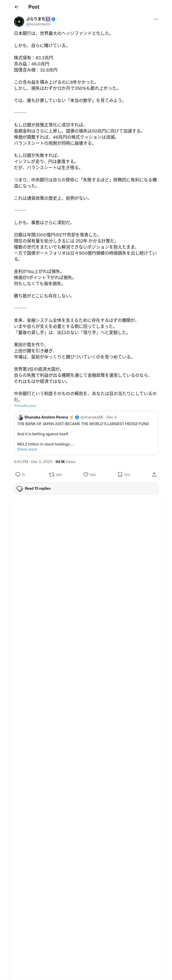Click the verified badge on the quoted post
Image resolution: width=172 pixels, height=980 pixels.
coord(77,417)
